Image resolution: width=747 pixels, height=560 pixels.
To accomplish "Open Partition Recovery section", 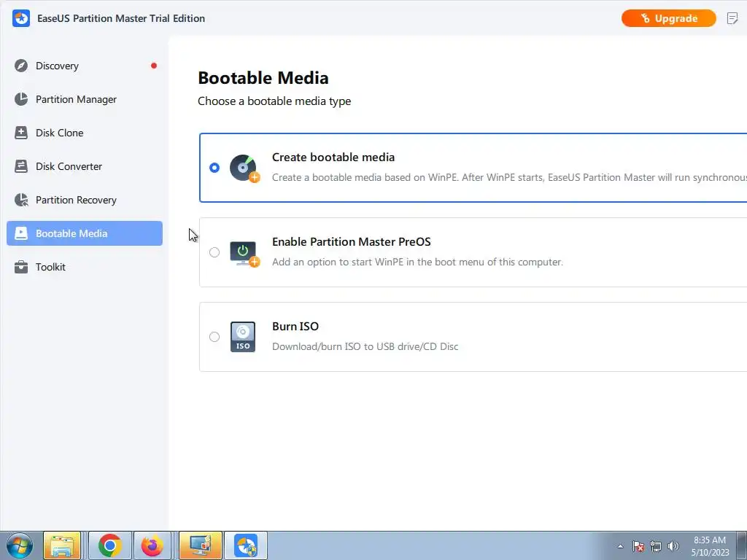I will (x=85, y=200).
